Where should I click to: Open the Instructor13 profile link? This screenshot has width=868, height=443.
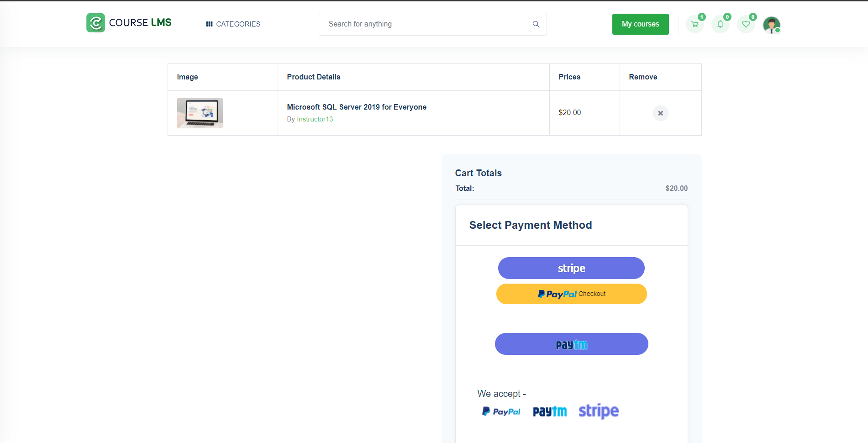click(x=315, y=119)
